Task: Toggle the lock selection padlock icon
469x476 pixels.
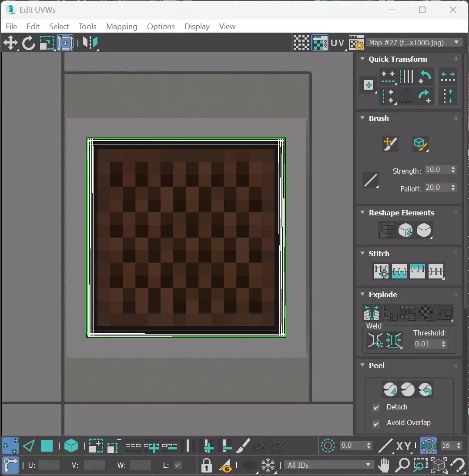Action: tap(207, 465)
